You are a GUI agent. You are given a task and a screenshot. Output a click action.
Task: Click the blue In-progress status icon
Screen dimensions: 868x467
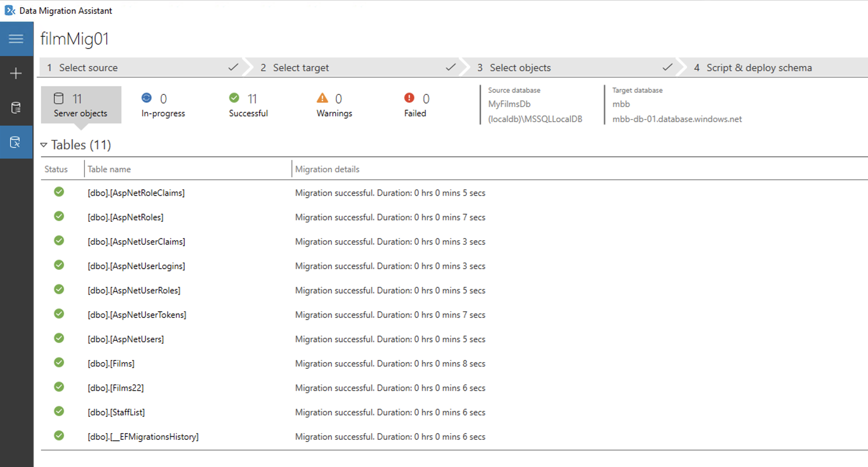146,98
